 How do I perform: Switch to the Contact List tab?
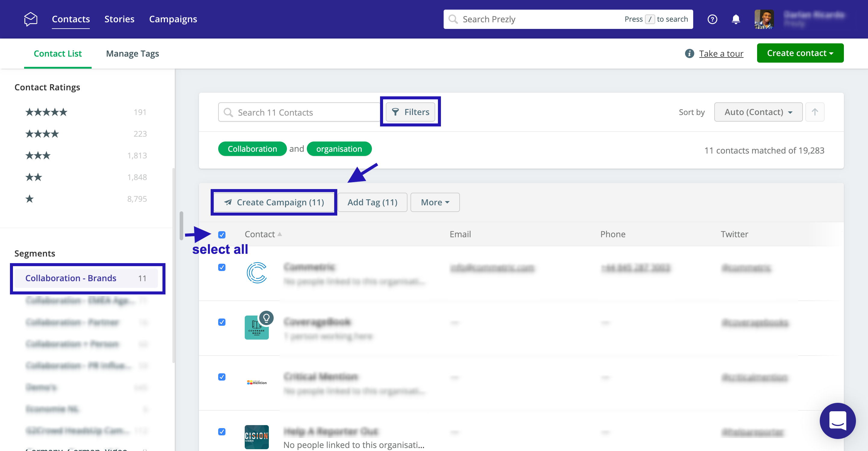[58, 54]
